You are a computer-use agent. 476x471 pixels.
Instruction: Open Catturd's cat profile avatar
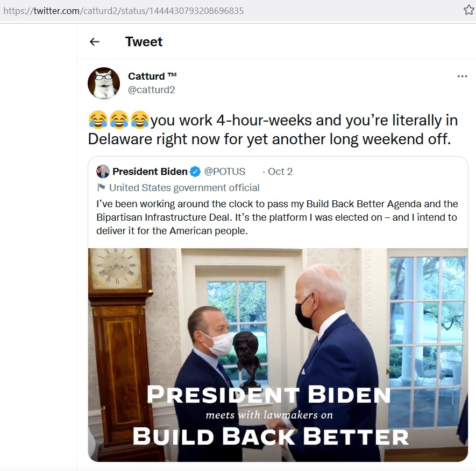pyautogui.click(x=104, y=83)
